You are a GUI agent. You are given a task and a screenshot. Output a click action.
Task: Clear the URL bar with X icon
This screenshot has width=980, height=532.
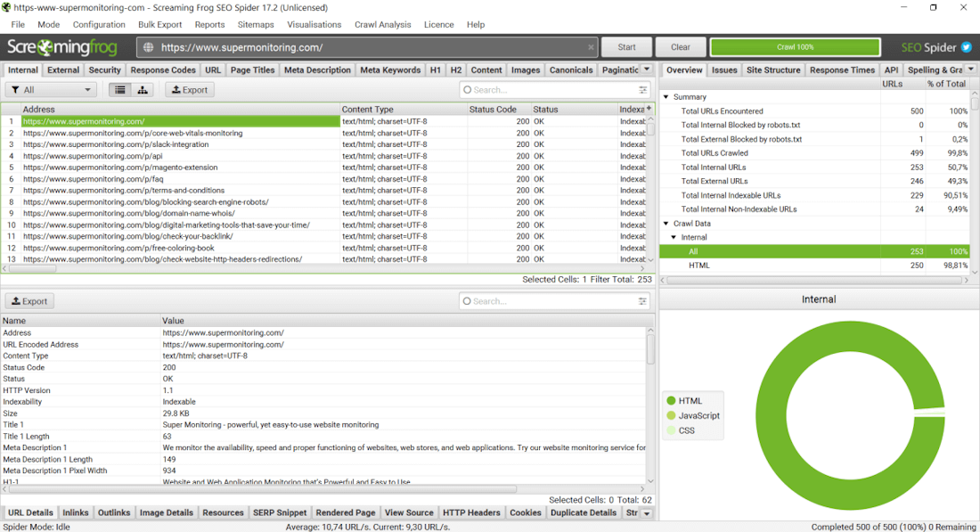click(x=591, y=47)
